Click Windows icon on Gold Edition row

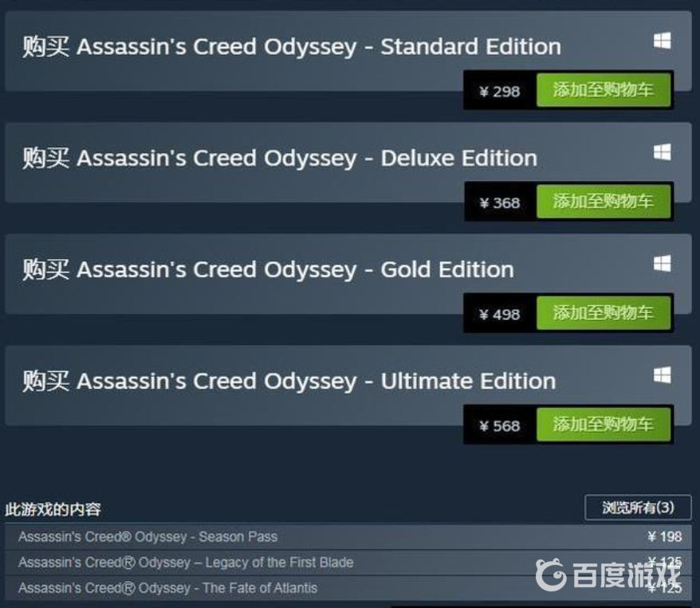point(662,263)
